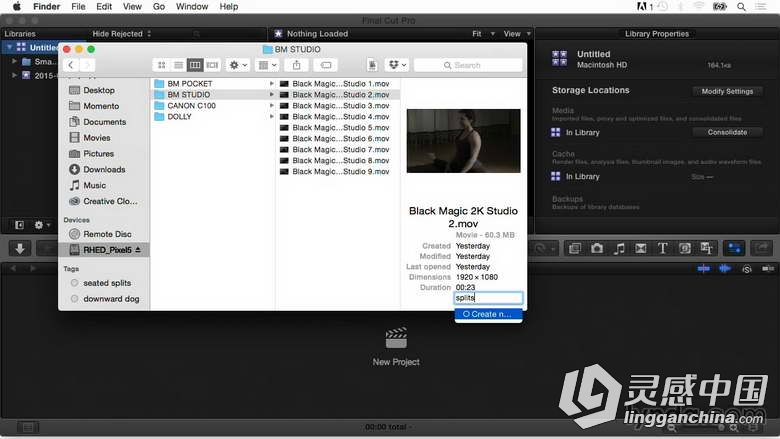Open the viewer Fit zoom dropdown
The width and height of the screenshot is (780, 439).
coord(483,34)
